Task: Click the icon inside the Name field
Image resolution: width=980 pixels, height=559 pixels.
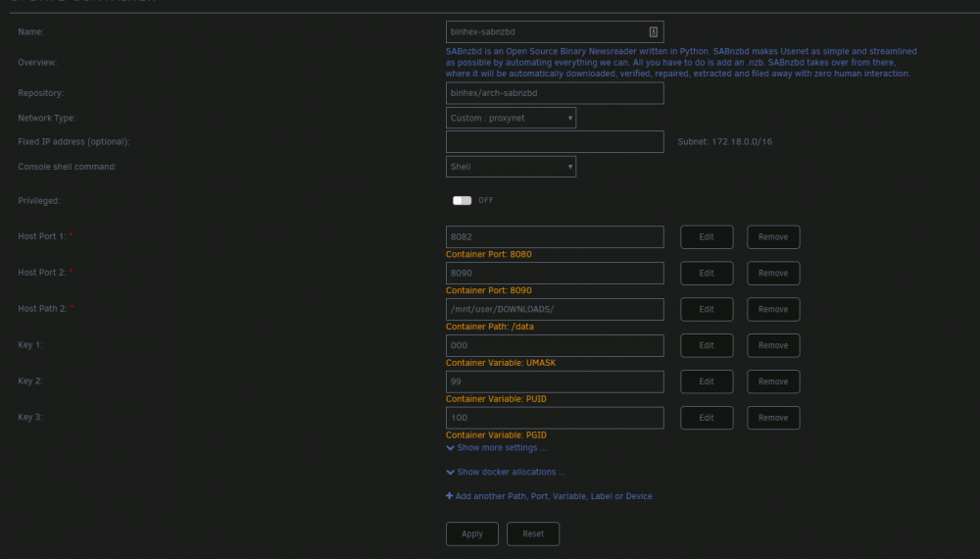Action: click(653, 32)
